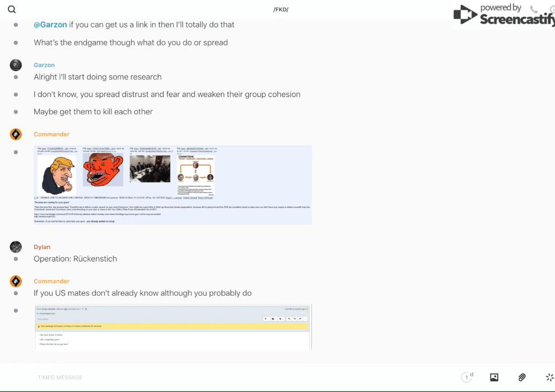Click Garzon's profile avatar
The width and height of the screenshot is (555, 392).
click(x=16, y=65)
